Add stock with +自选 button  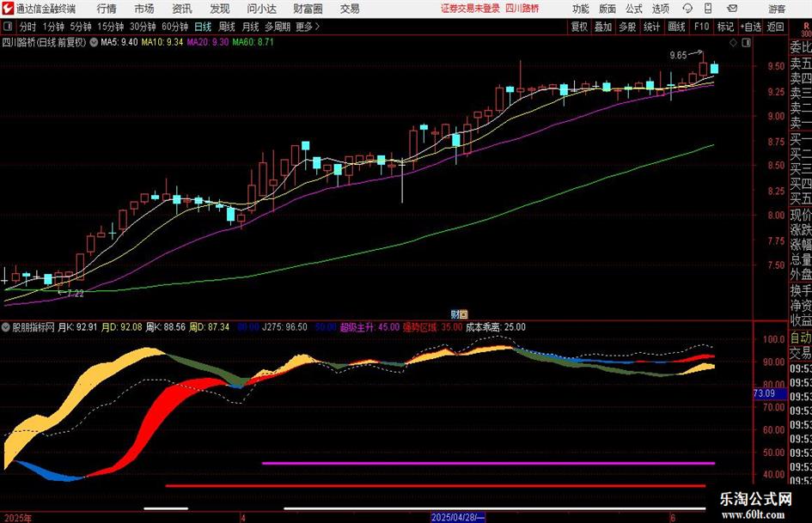pos(751,27)
